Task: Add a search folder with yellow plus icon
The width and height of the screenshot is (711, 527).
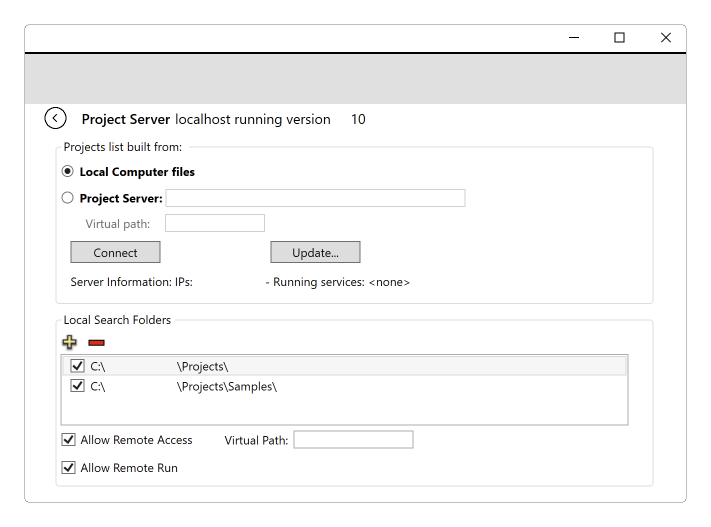Action: 69,342
